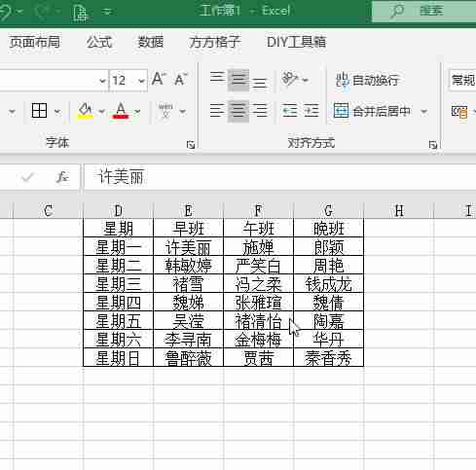Select column C header

pos(49,211)
